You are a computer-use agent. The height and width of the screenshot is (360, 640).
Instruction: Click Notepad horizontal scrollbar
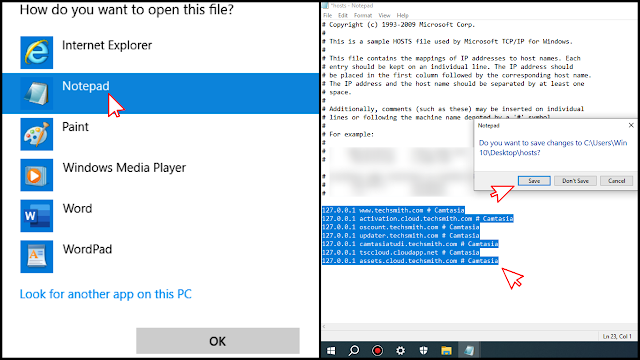480,327
